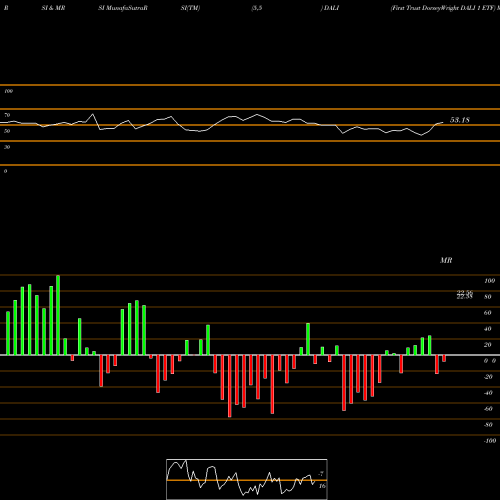500x500 pixels.
Task: Click the 'First Trust DorseyWright DALI 1 ETF' title
Action: [x=443, y=8]
